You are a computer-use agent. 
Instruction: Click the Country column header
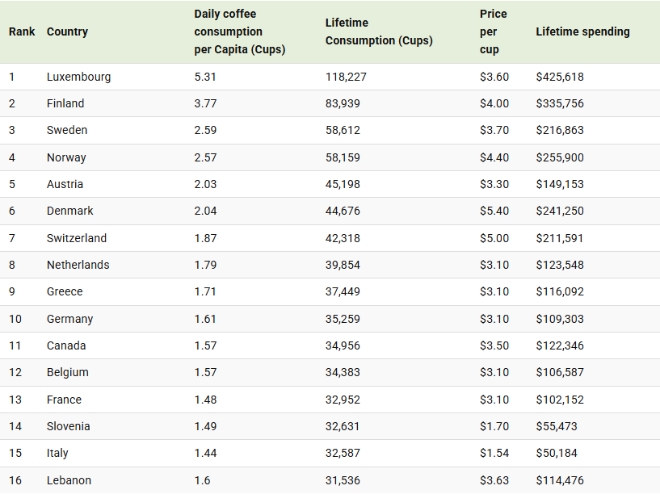(67, 32)
